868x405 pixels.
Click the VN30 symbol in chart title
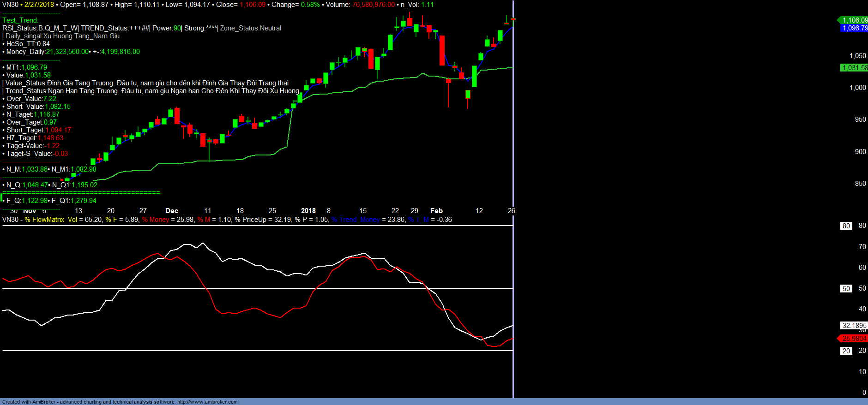click(10, 5)
